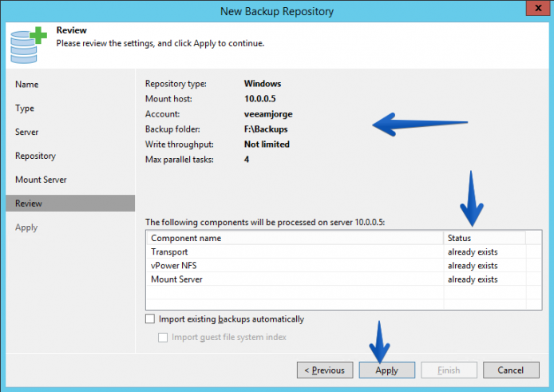Select the Server step in sidebar

(x=27, y=132)
